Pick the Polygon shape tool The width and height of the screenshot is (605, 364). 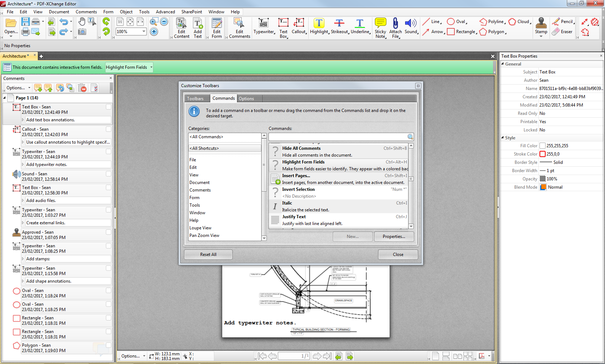[493, 32]
